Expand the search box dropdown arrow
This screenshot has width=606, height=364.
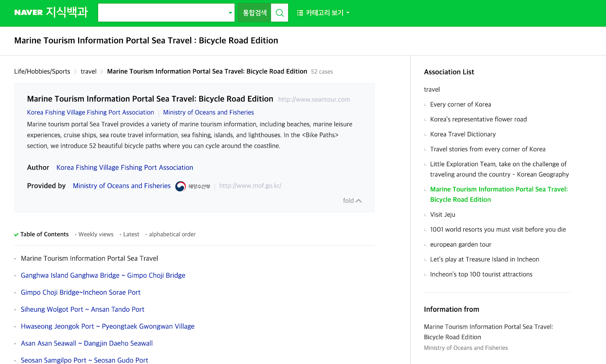[x=230, y=13]
